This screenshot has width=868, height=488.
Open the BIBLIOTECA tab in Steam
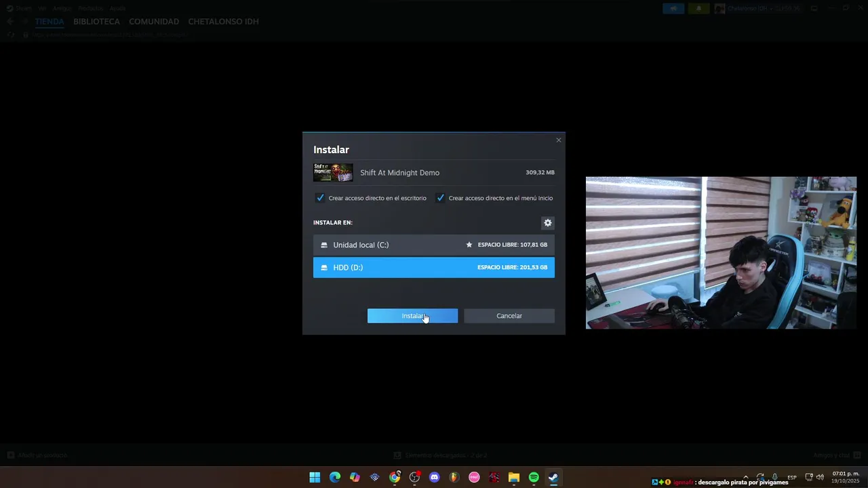[x=96, y=22]
